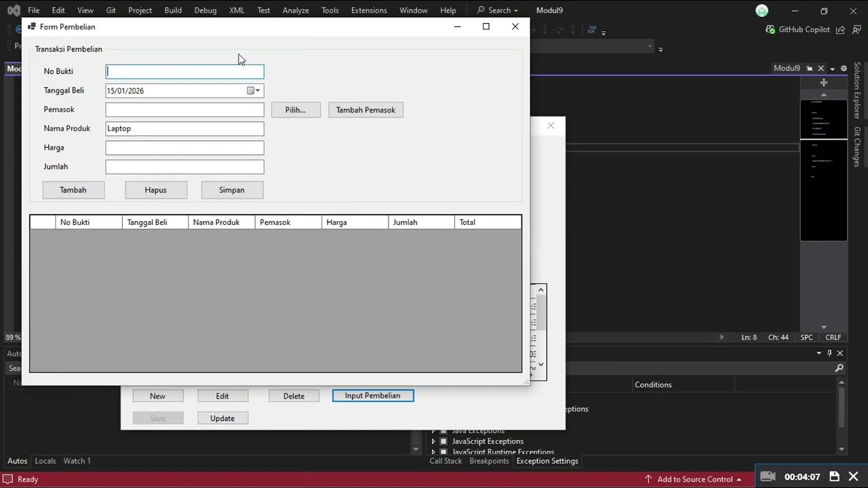868x488 pixels.
Task: Toggle the JavaScript Exceptions checkbox
Action: click(x=443, y=441)
